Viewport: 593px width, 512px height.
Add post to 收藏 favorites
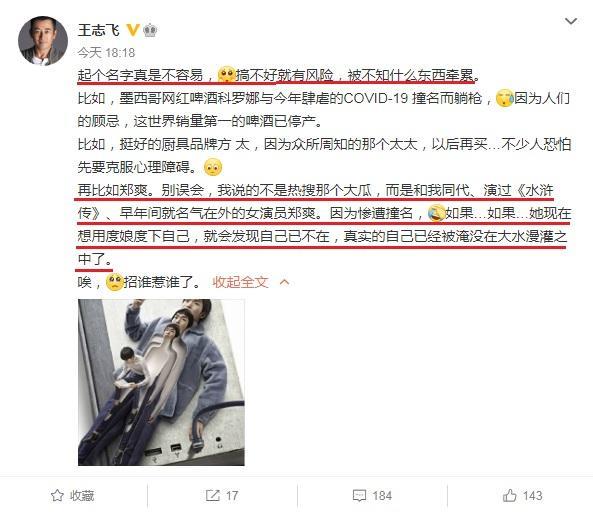click(72, 495)
